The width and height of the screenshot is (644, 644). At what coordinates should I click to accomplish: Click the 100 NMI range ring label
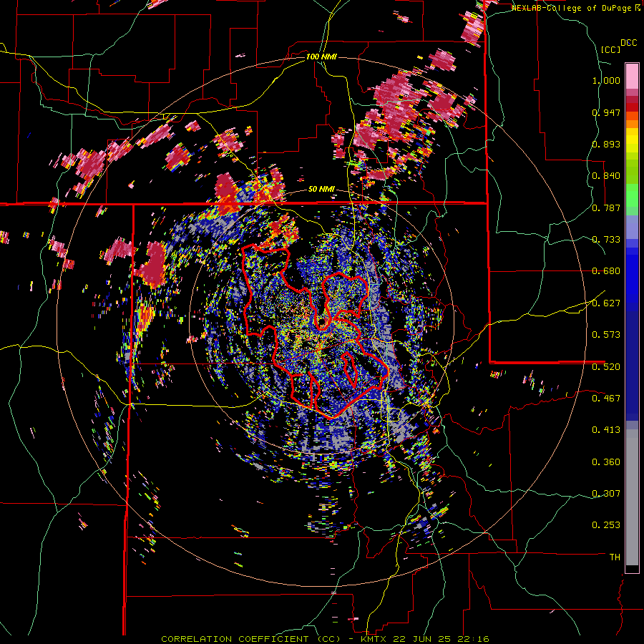pyautogui.click(x=321, y=57)
